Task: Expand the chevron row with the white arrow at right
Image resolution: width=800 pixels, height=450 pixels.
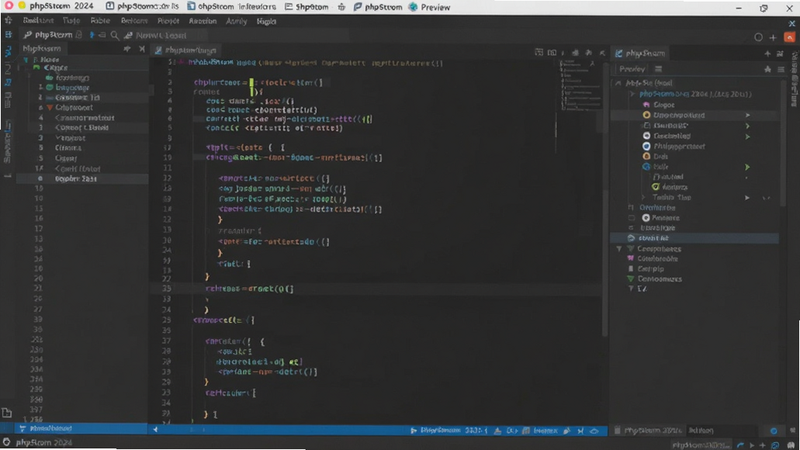Action: coord(643,197)
